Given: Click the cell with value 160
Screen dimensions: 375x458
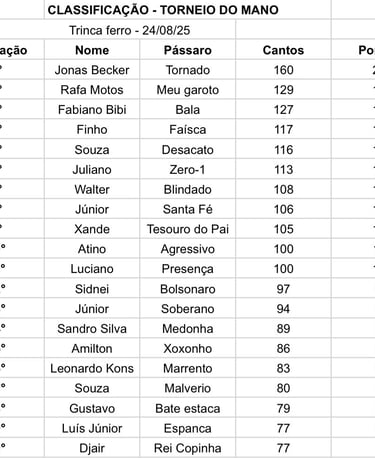Looking at the screenshot, I should pyautogui.click(x=283, y=70).
